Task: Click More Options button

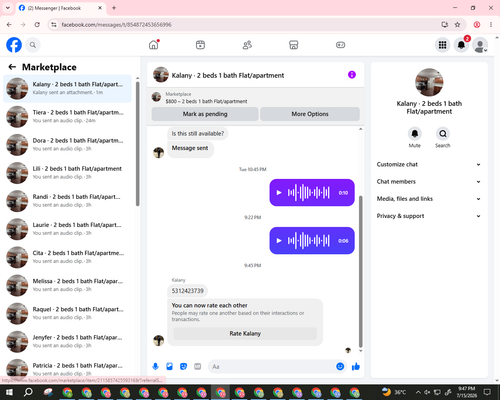Action: point(310,114)
